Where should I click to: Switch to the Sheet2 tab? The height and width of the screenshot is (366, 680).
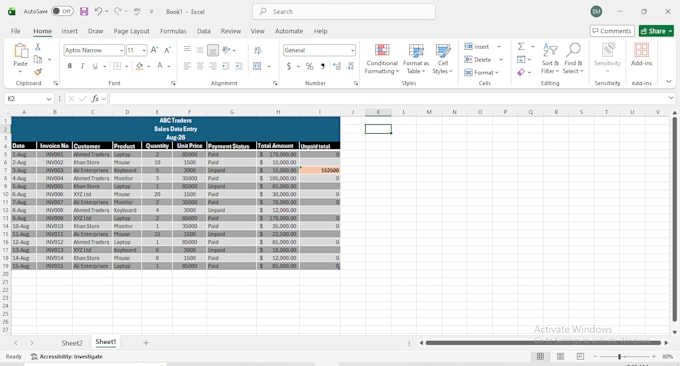(72, 343)
